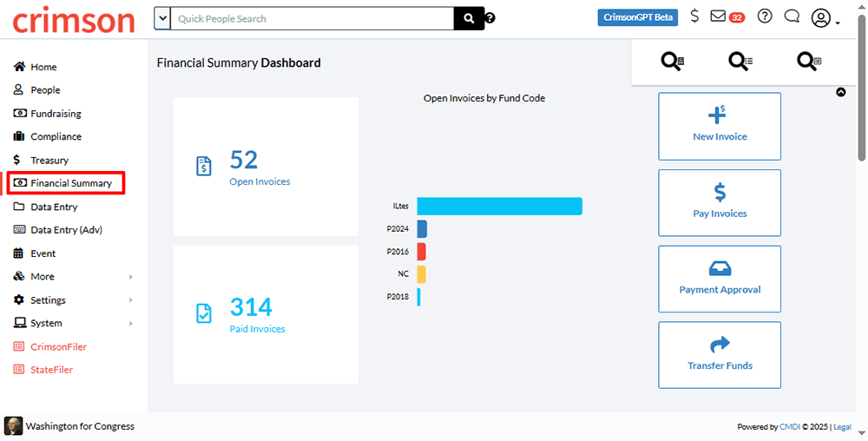
Task: Click the Treasury dollar icon
Action: point(16,160)
